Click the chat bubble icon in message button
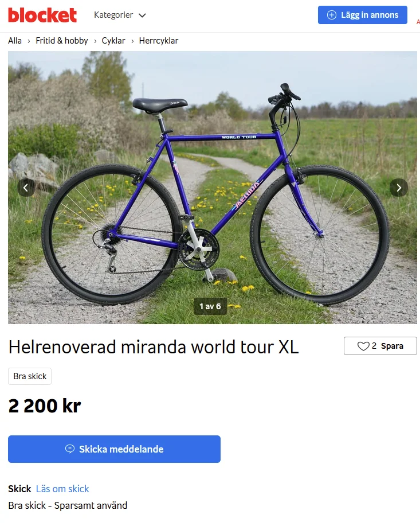This screenshot has height=526, width=420. click(x=70, y=449)
